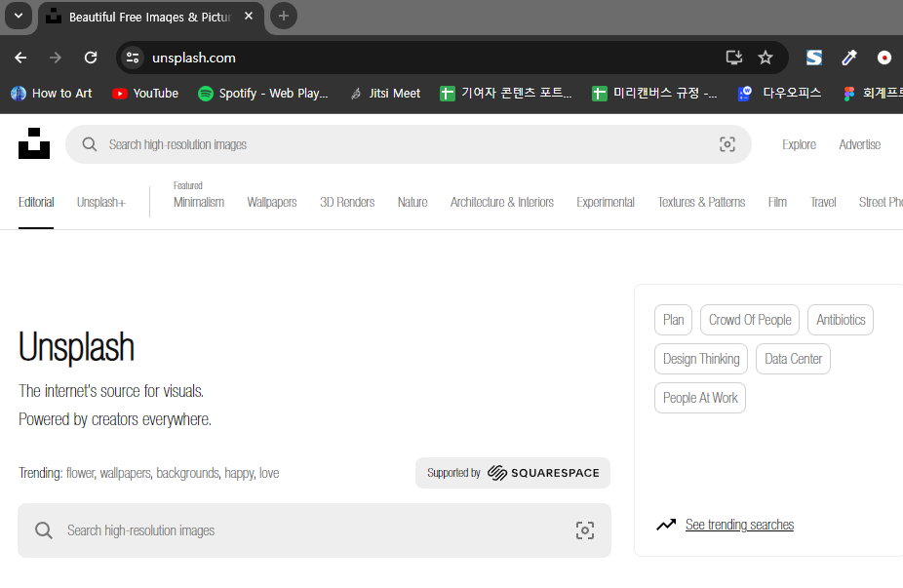
Task: Click trending term love
Action: [x=269, y=473]
